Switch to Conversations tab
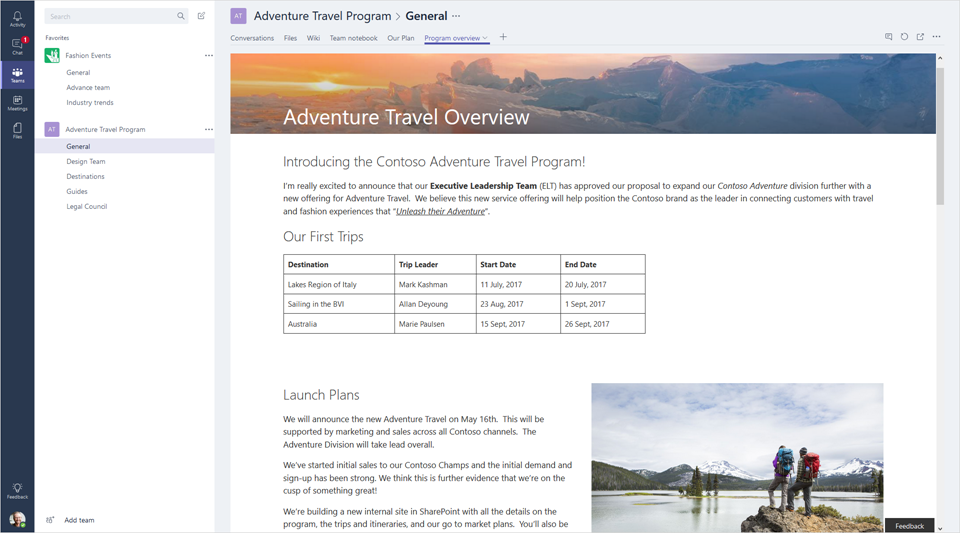Image resolution: width=960 pixels, height=533 pixels. coord(252,38)
